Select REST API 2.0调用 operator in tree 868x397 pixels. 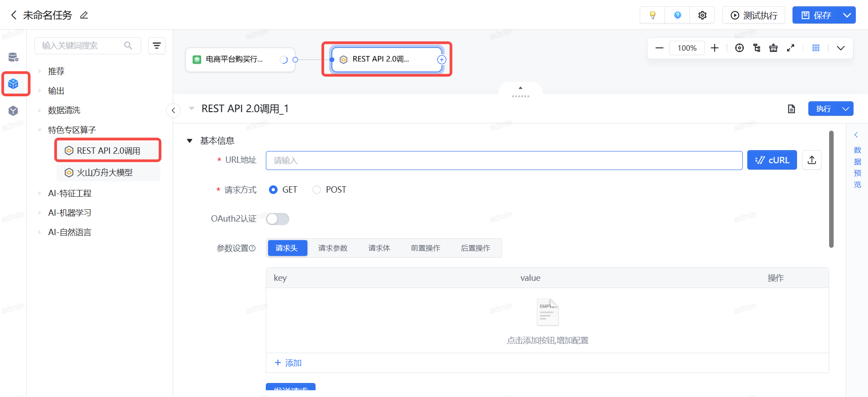[x=108, y=151]
